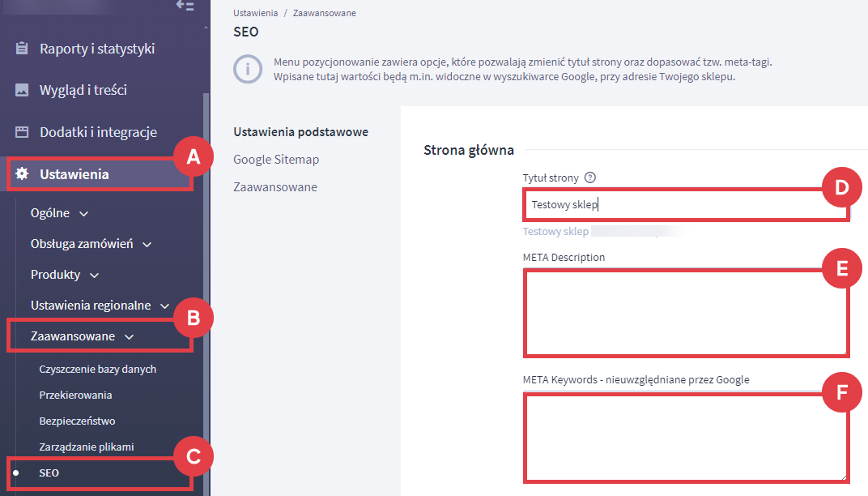This screenshot has height=496, width=868.
Task: Click the bullet icon beside SEO menu entry
Action: (x=17, y=472)
